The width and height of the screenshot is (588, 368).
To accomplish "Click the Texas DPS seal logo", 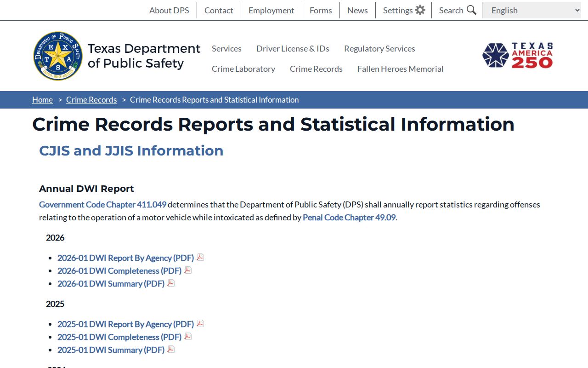I will (58, 56).
